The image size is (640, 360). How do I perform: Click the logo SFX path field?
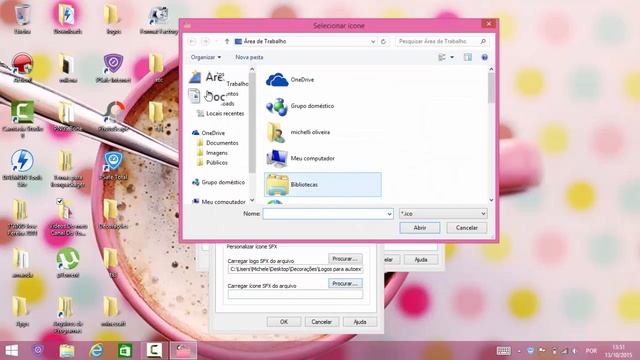coord(295,269)
